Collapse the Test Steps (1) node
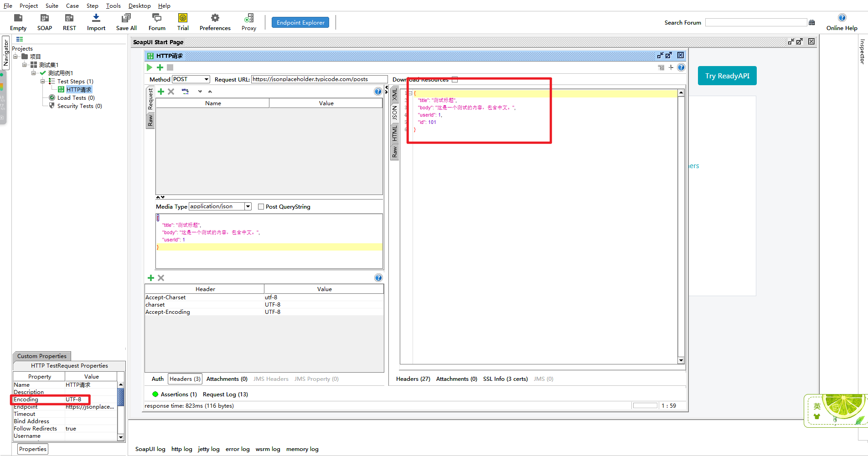This screenshot has height=456, width=868. coord(43,81)
